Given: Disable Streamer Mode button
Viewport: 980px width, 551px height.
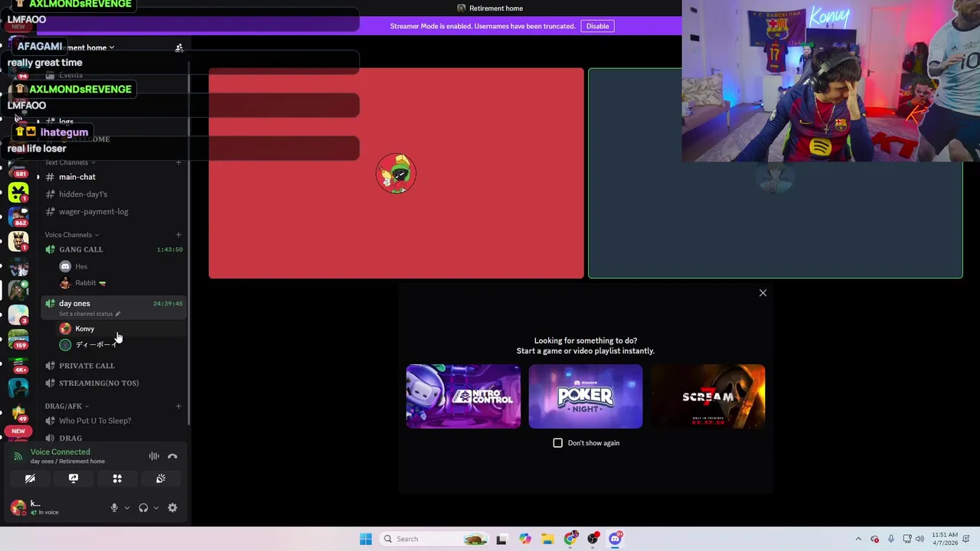Looking at the screenshot, I should click(597, 26).
